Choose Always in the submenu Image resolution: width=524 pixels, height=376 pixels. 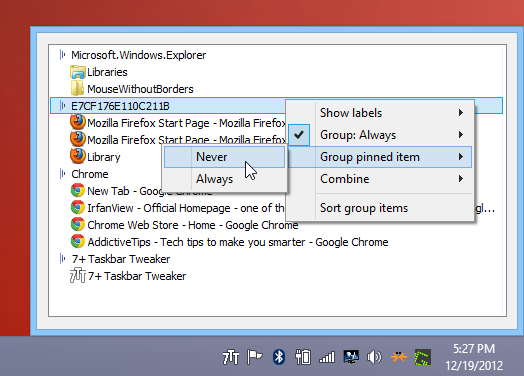[224, 179]
